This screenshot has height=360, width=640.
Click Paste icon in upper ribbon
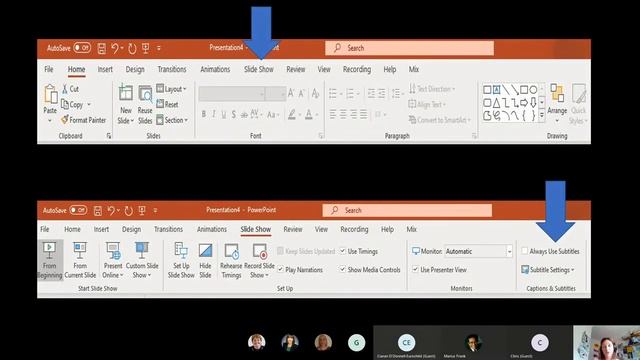click(x=51, y=95)
